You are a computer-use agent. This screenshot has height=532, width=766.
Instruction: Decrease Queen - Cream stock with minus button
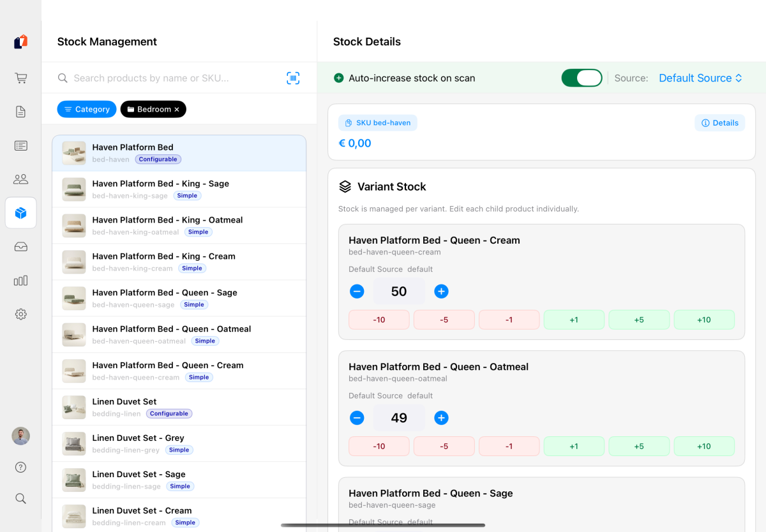(357, 292)
